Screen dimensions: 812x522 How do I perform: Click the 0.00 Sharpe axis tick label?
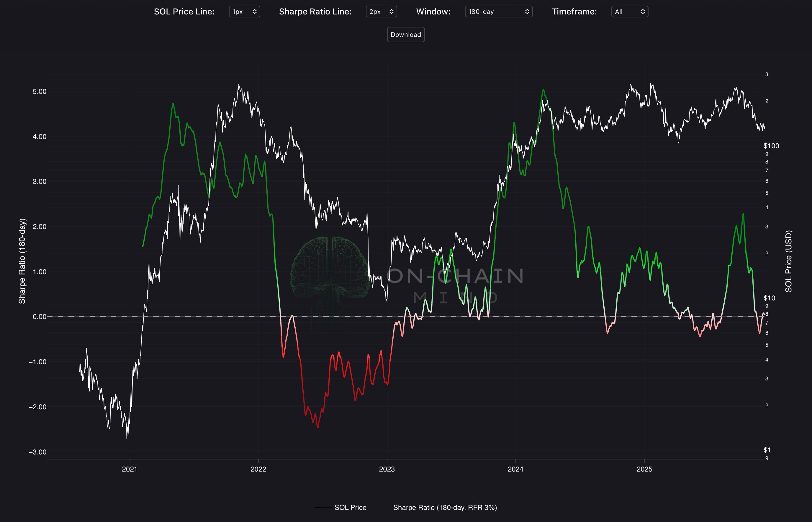click(x=39, y=317)
